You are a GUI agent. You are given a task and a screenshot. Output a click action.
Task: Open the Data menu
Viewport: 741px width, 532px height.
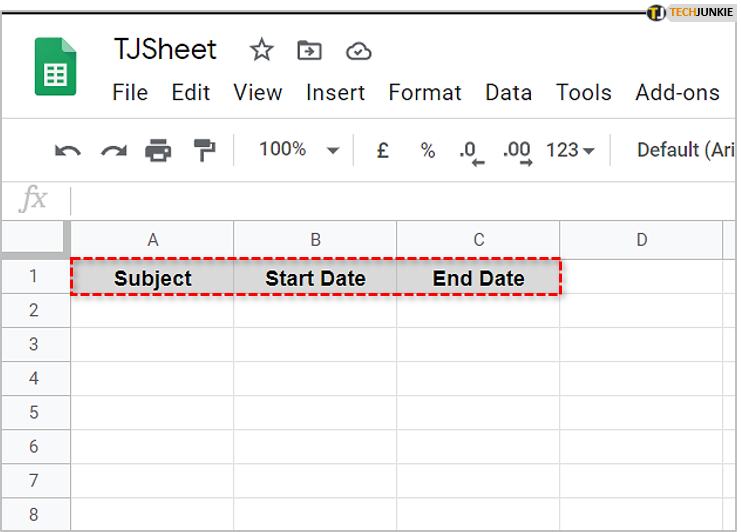tap(508, 92)
